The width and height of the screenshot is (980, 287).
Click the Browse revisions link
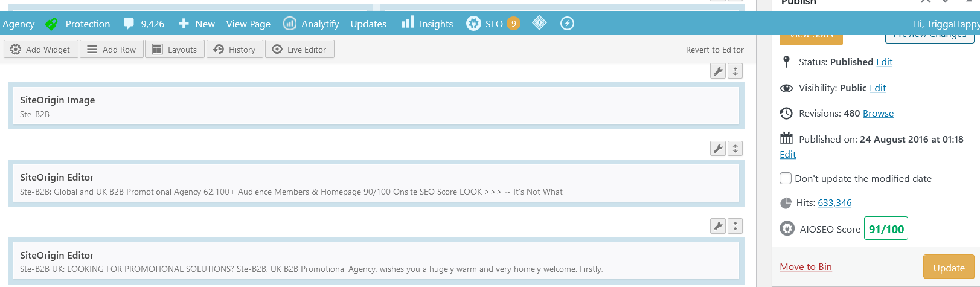878,114
